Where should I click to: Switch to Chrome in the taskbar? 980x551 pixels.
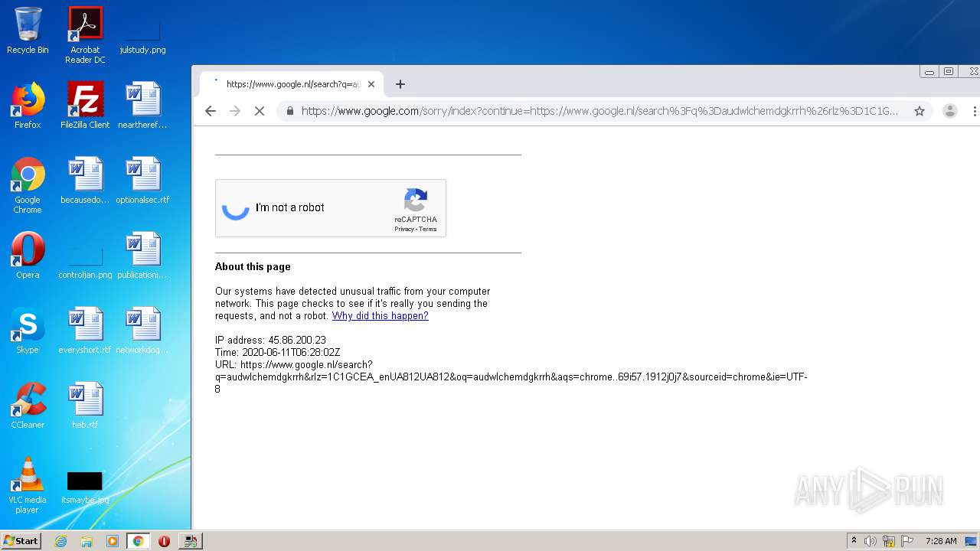click(x=139, y=541)
